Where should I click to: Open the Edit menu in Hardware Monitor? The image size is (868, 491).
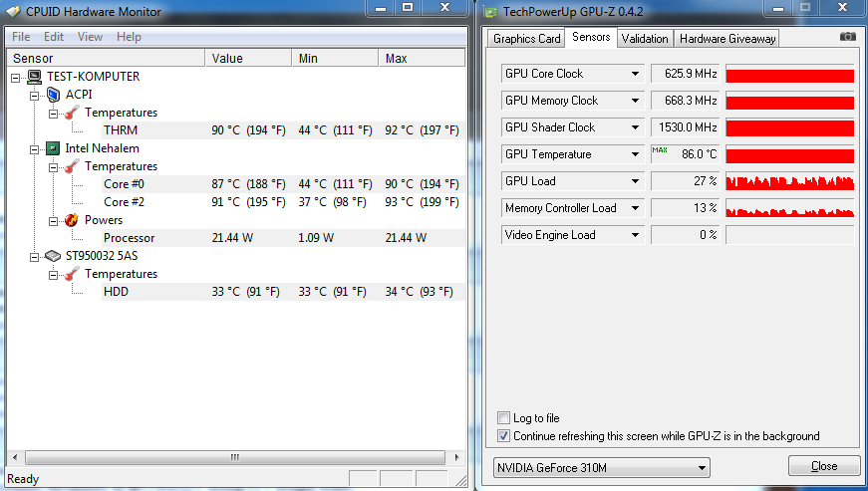click(x=54, y=37)
